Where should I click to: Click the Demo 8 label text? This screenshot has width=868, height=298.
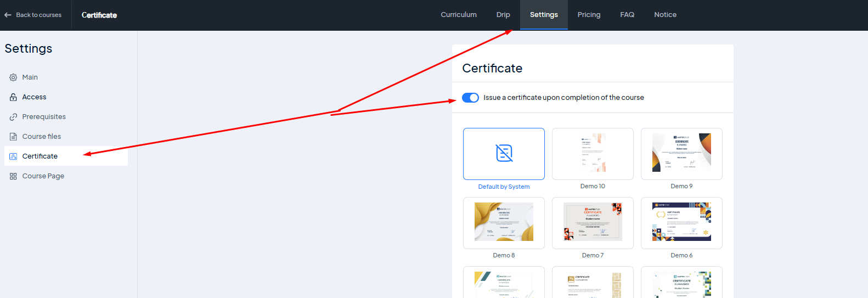[x=504, y=255]
